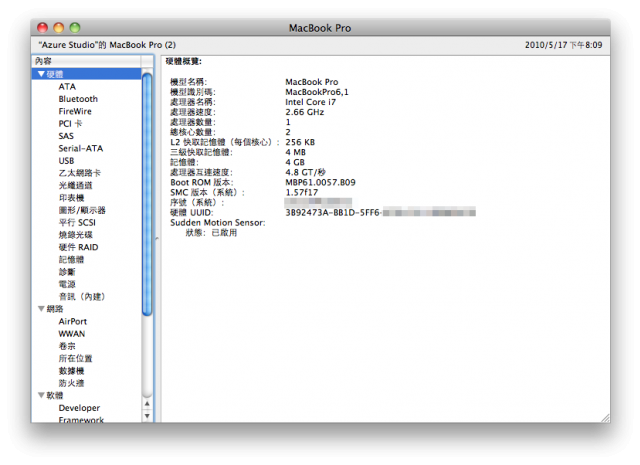Click the 4 MB cache value
Viewport: 640px width, 465px height.
pos(296,152)
